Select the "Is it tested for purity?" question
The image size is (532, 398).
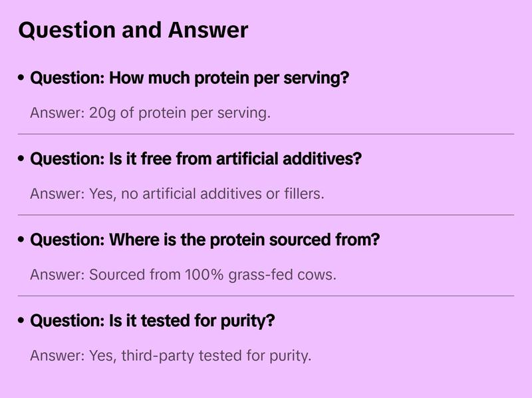[x=153, y=321]
